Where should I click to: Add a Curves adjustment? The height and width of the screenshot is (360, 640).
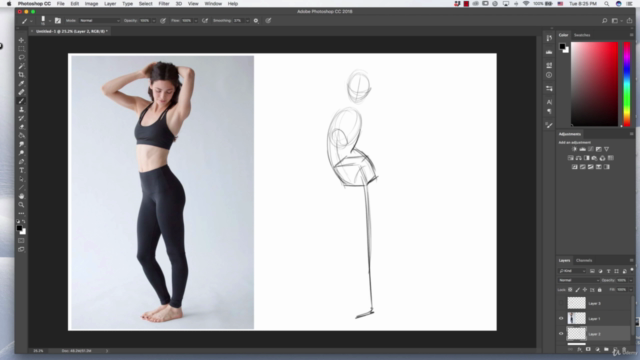(x=591, y=149)
